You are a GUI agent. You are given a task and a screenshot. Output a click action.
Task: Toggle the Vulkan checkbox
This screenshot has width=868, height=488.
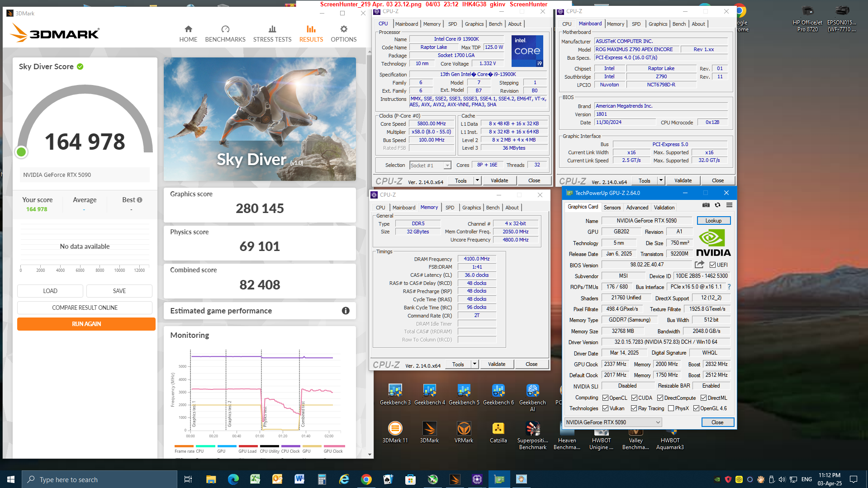605,408
